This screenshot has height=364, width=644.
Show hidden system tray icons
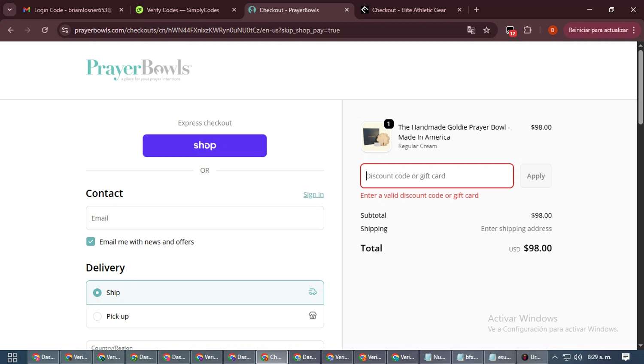coord(555,357)
